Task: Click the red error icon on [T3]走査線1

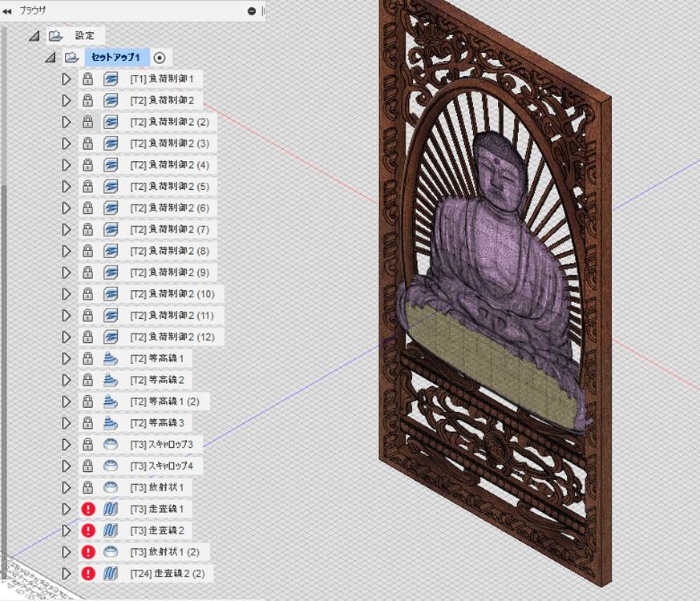Action: [88, 509]
